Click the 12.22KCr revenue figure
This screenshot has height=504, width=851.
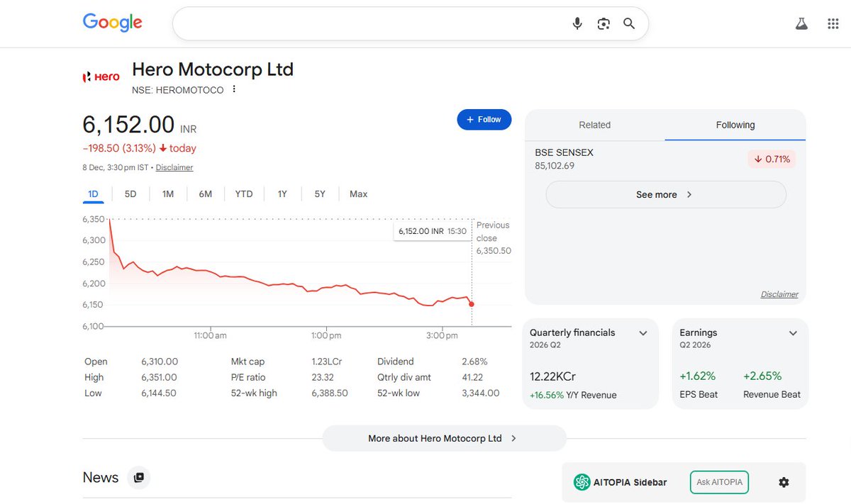click(x=553, y=376)
